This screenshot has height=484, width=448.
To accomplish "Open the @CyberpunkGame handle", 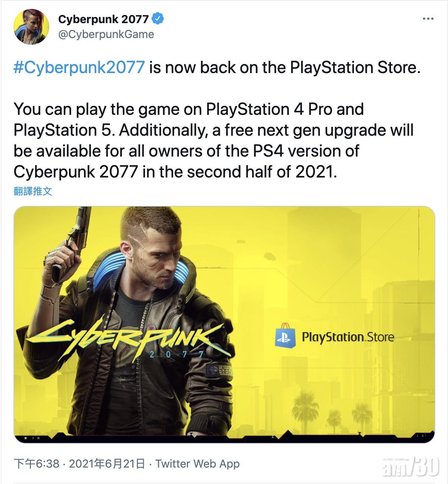I will click(106, 34).
